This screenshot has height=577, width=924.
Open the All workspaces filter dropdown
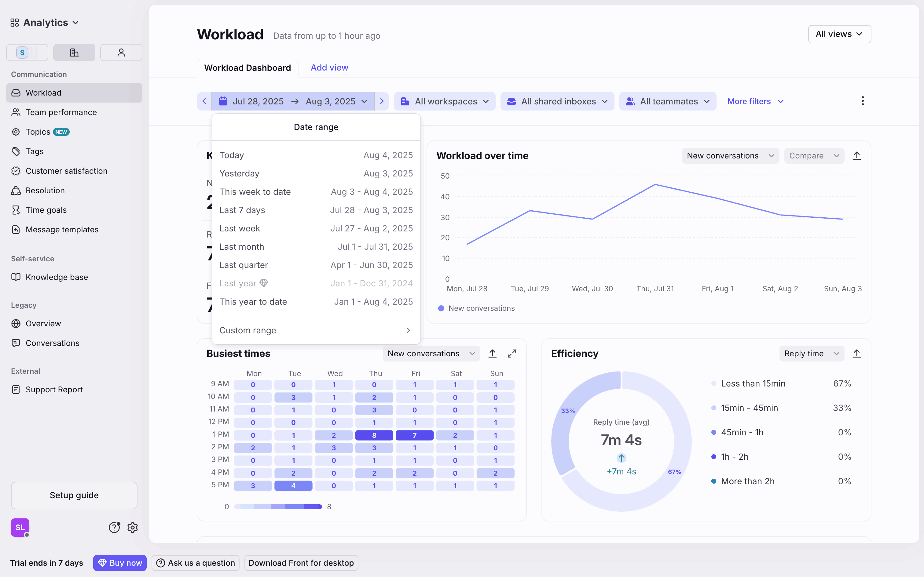(445, 101)
